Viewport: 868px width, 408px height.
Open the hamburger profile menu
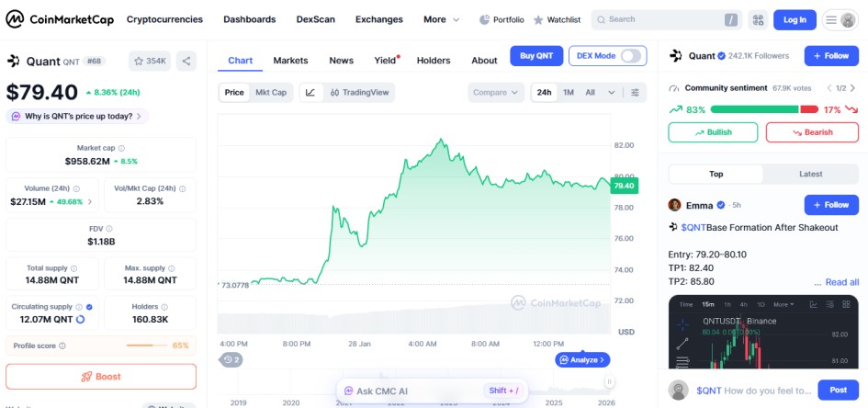coord(840,20)
